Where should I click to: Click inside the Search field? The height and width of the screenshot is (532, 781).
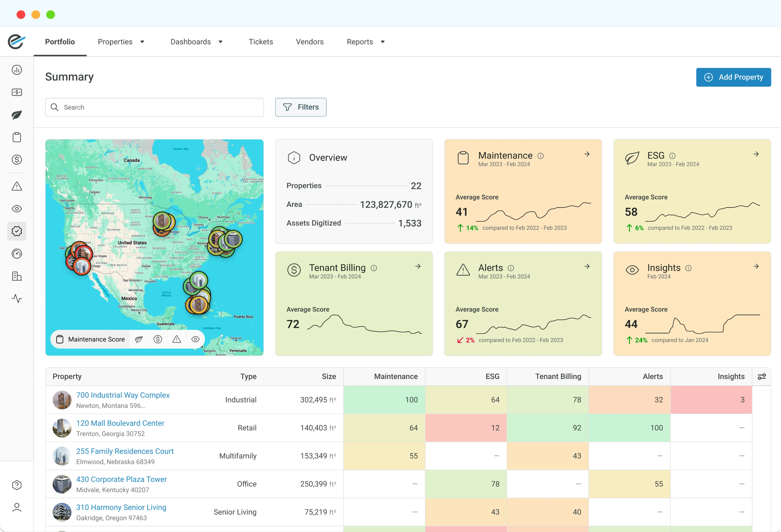click(154, 107)
